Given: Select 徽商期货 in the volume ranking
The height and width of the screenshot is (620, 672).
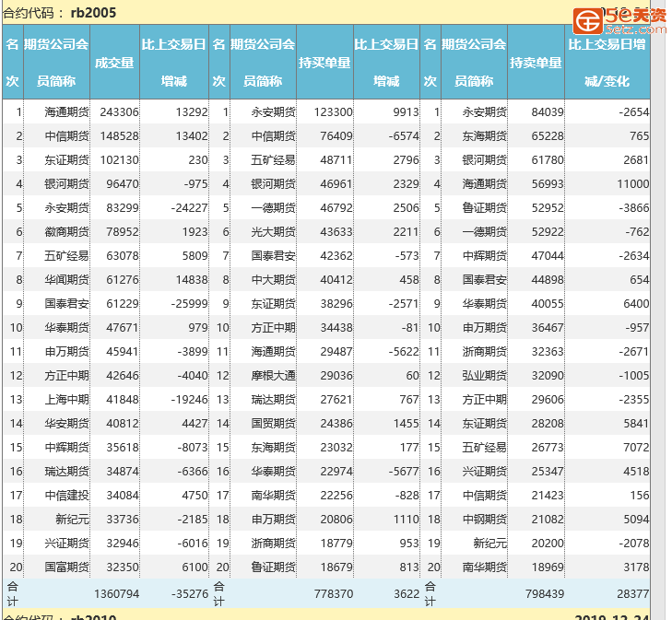Looking at the screenshot, I should 66,232.
